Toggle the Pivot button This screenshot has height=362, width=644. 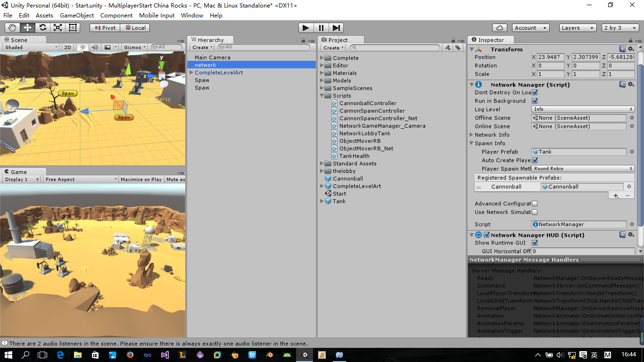pyautogui.click(x=105, y=28)
